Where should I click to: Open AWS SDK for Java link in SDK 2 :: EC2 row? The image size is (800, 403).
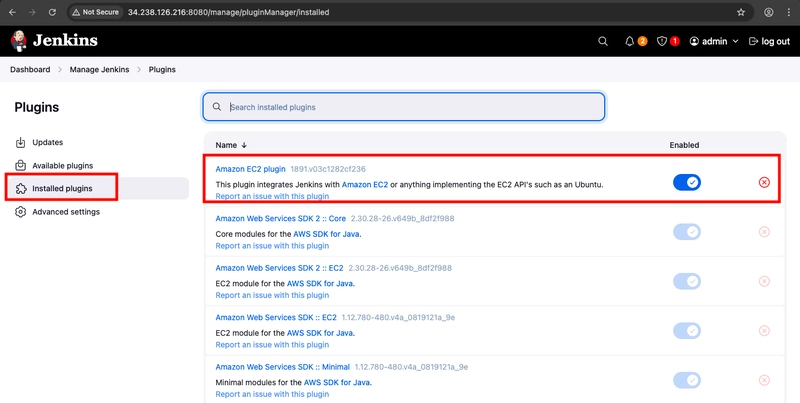(320, 284)
